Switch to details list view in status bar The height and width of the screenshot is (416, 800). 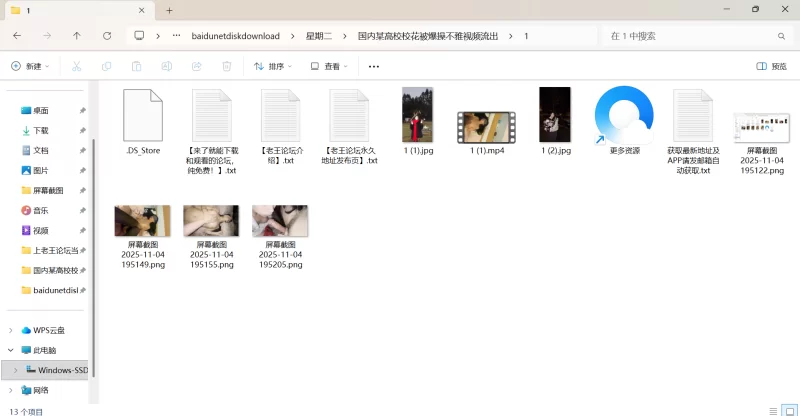click(772, 410)
